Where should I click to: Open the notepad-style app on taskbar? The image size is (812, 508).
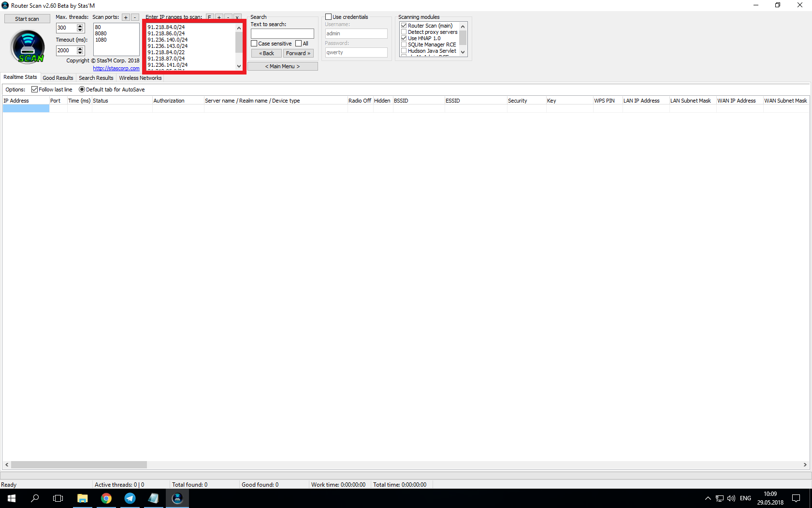(154, 498)
